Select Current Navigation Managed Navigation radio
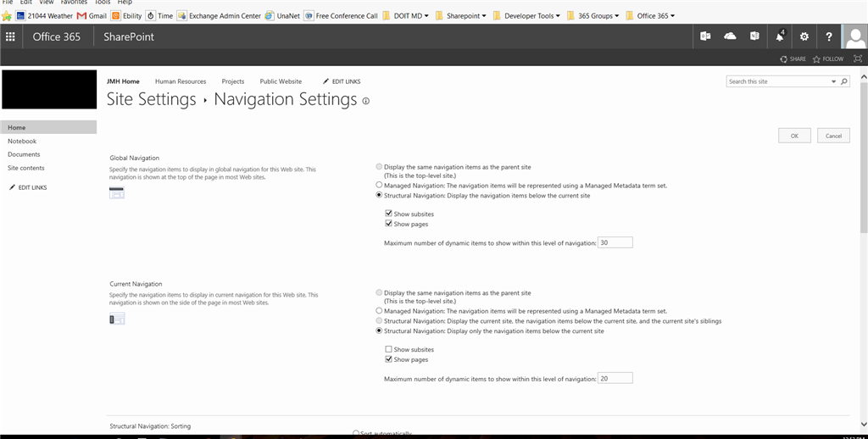The width and height of the screenshot is (868, 439). 379,310
